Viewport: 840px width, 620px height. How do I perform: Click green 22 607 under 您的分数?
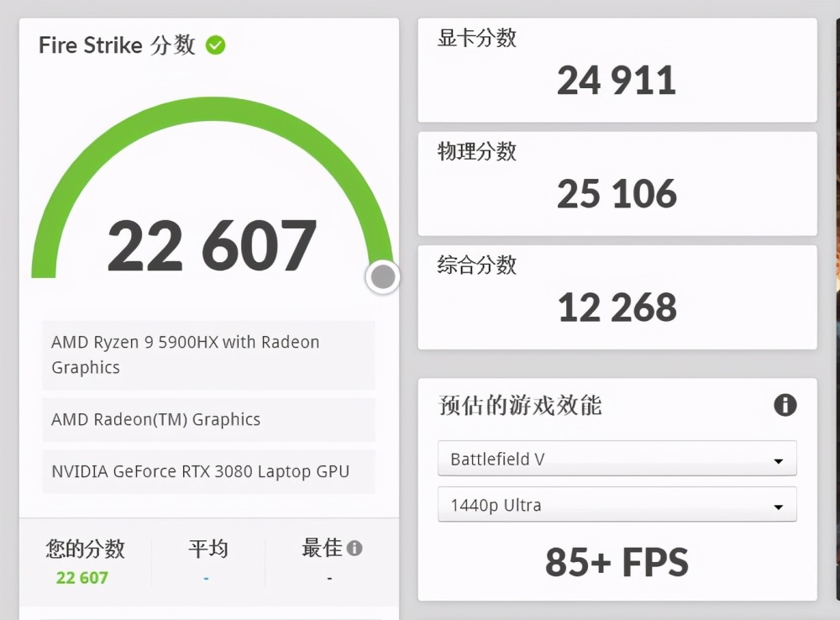pyautogui.click(x=82, y=578)
